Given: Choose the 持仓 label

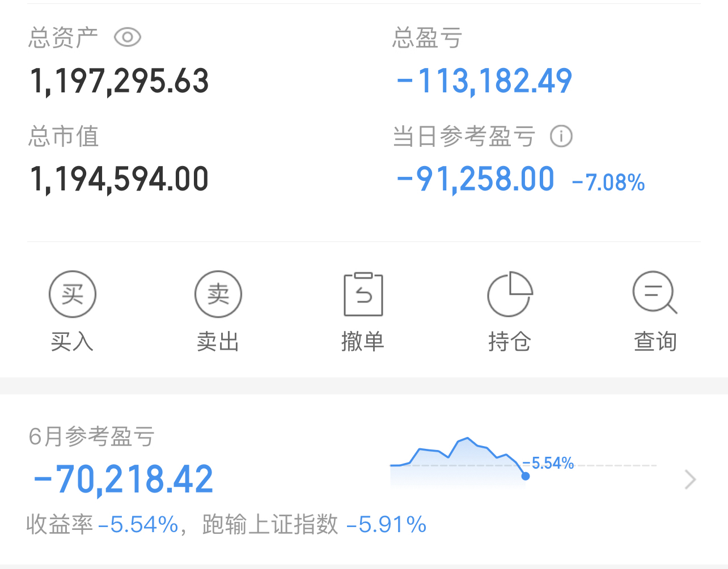Looking at the screenshot, I should [509, 342].
